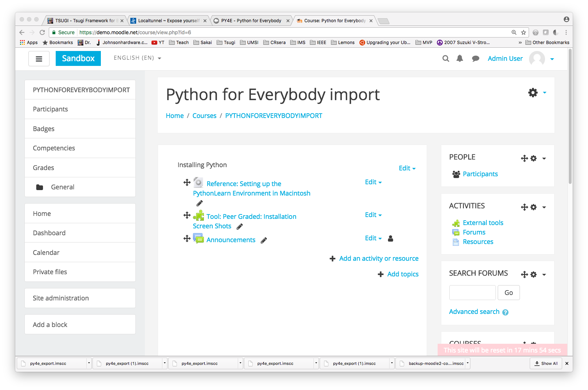Viewport: 588px width, 390px height.
Task: Open Edit dropdown for Announcements
Action: pyautogui.click(x=373, y=238)
